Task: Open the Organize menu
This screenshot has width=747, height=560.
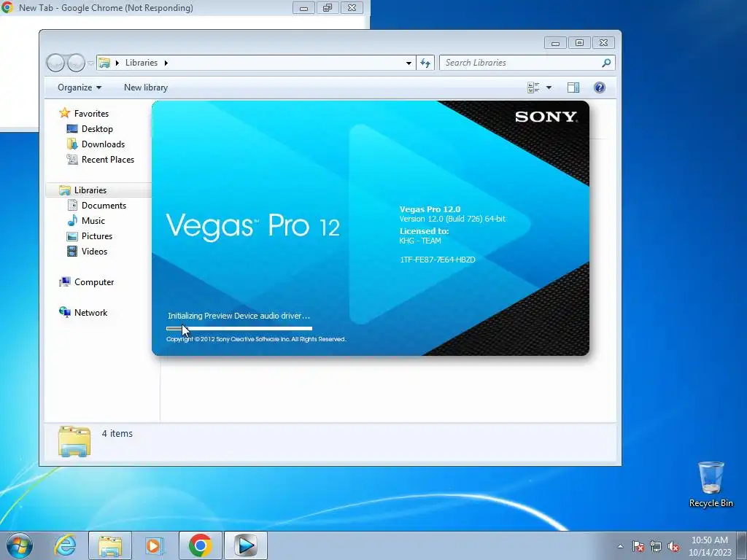Action: coord(80,87)
